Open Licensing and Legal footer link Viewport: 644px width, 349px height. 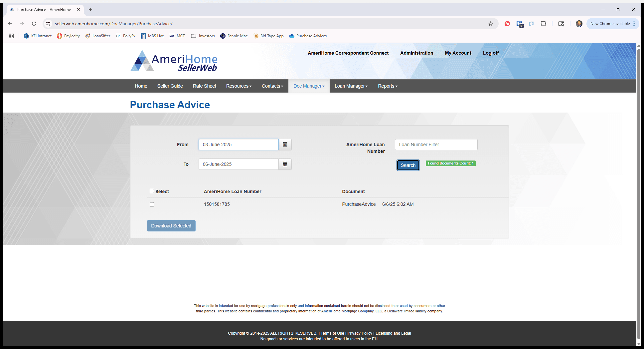click(x=393, y=333)
